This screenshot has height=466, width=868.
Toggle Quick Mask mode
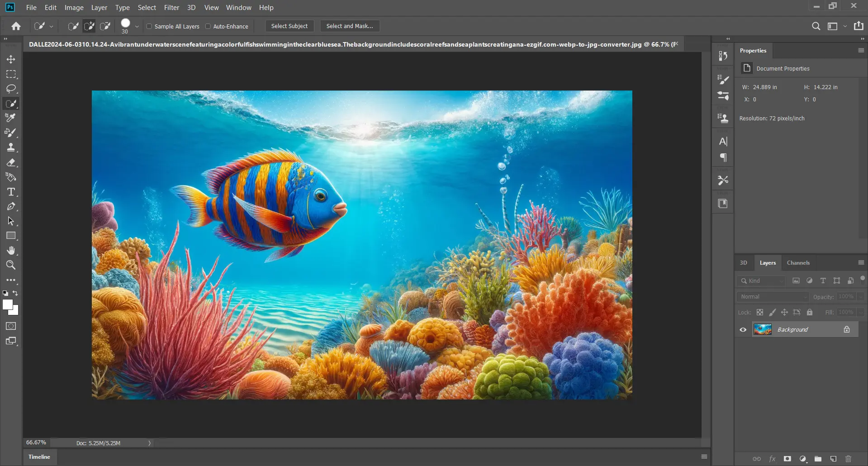coord(11,326)
